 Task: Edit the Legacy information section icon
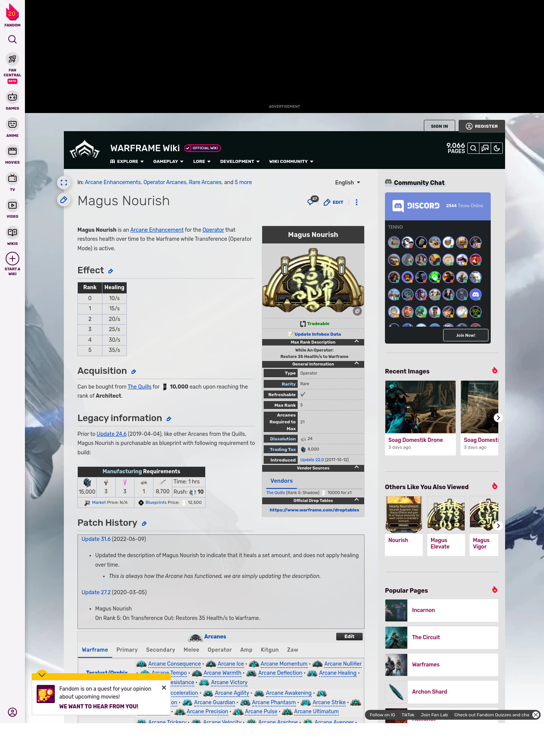point(169,419)
